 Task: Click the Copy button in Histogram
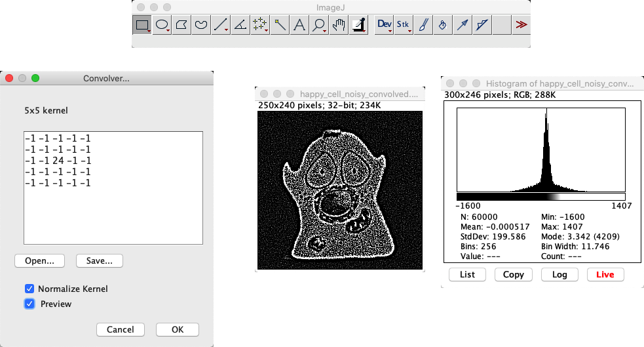coord(514,275)
